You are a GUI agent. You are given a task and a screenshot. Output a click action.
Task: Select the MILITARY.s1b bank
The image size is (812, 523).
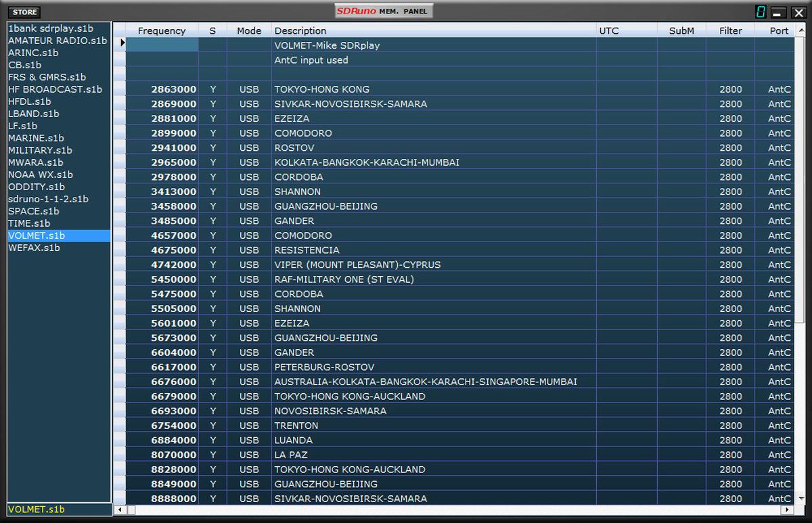click(40, 150)
